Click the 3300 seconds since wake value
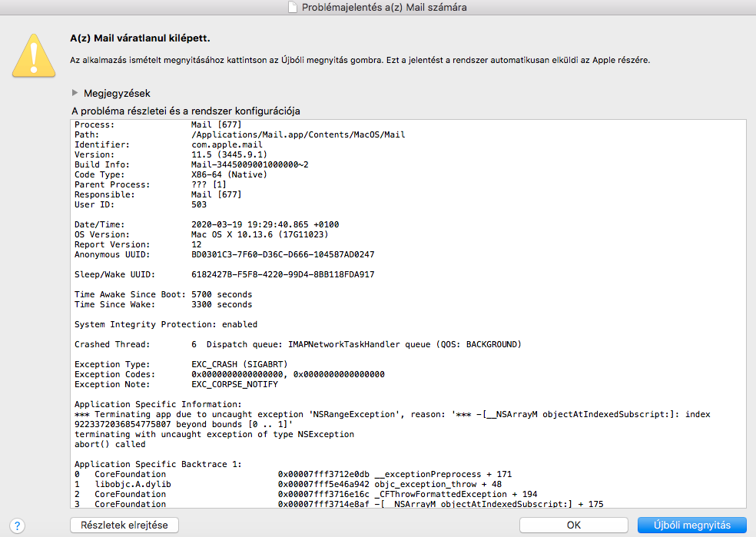This screenshot has height=537, width=756. click(222, 305)
